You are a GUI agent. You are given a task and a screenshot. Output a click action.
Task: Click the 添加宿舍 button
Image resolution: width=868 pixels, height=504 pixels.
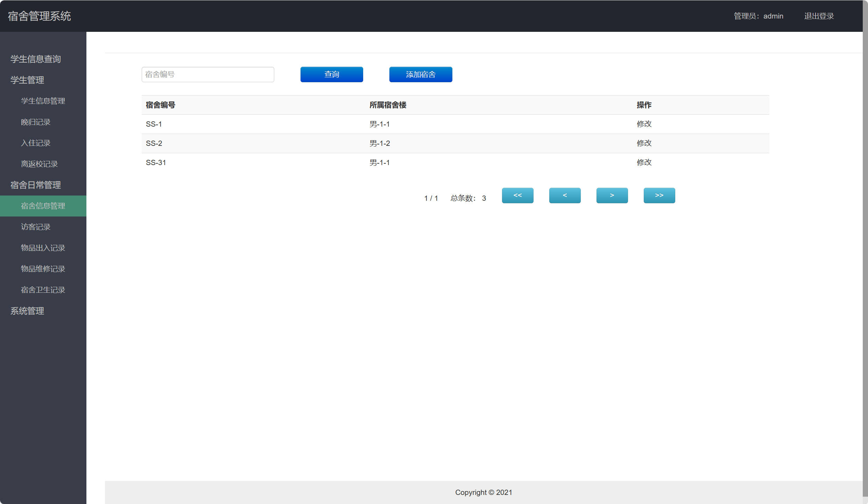click(x=420, y=74)
